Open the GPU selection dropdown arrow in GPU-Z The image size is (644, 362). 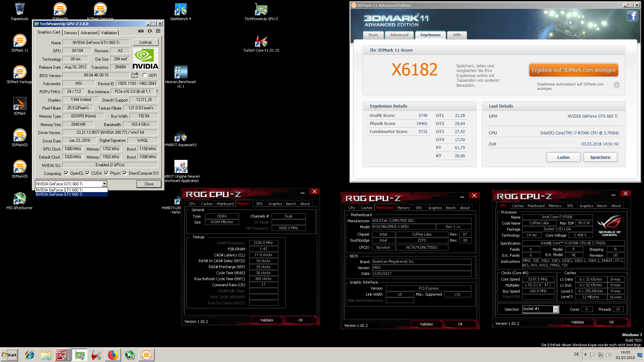[x=104, y=184]
